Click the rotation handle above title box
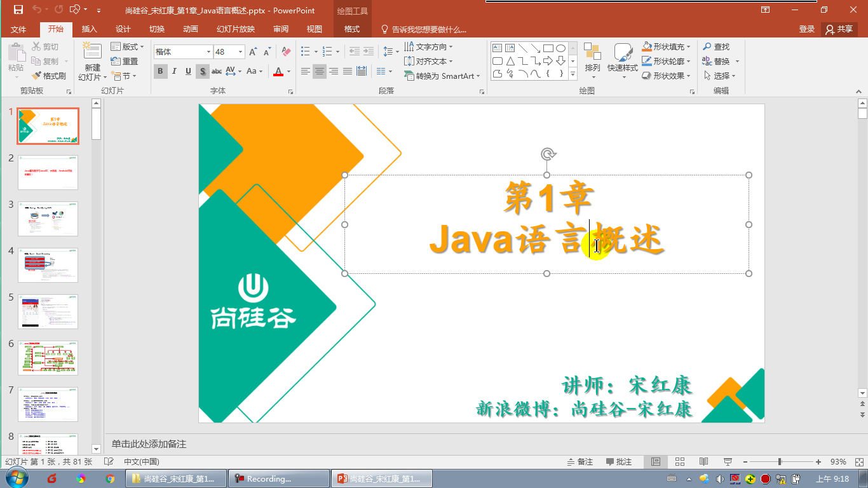The image size is (868, 488). click(x=548, y=154)
